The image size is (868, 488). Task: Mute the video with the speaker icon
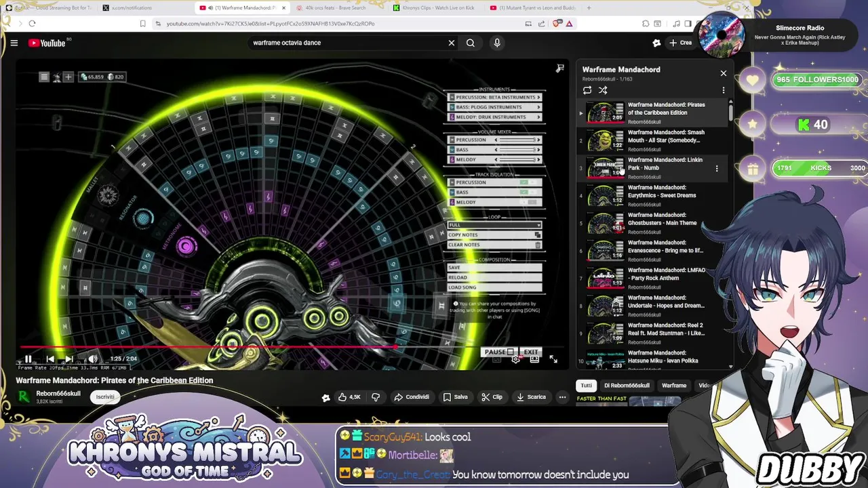[x=93, y=359]
